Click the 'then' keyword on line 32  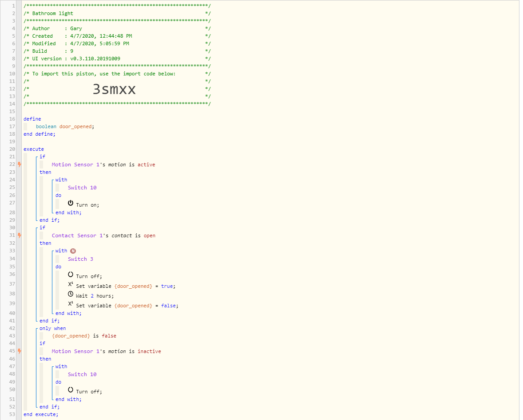tap(45, 243)
